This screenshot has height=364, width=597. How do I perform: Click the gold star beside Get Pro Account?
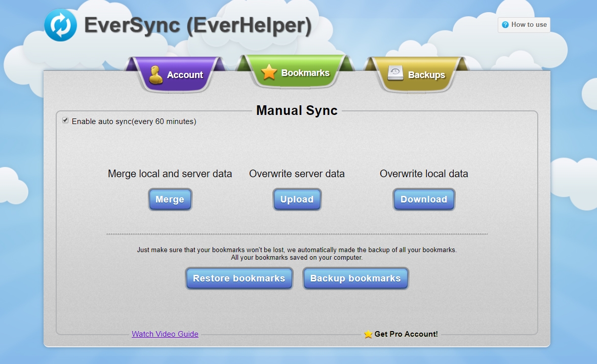point(368,334)
